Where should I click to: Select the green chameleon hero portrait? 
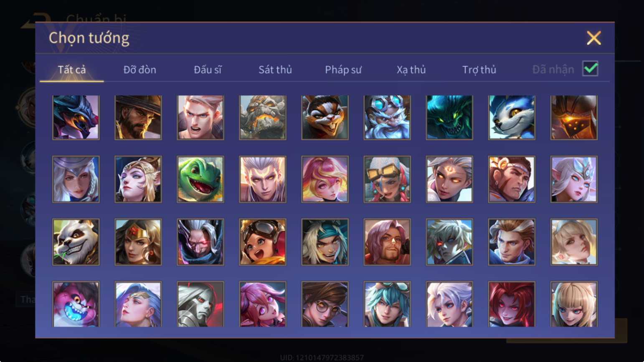pos(200,180)
